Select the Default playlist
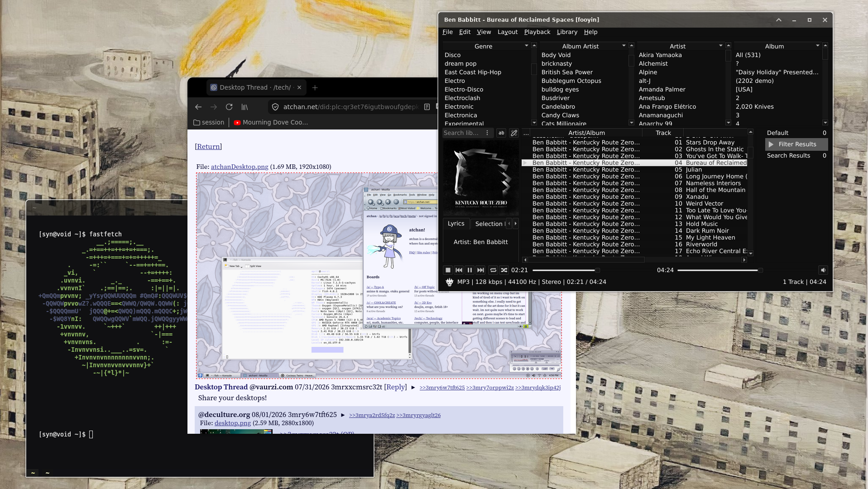868x489 pixels. coord(796,133)
